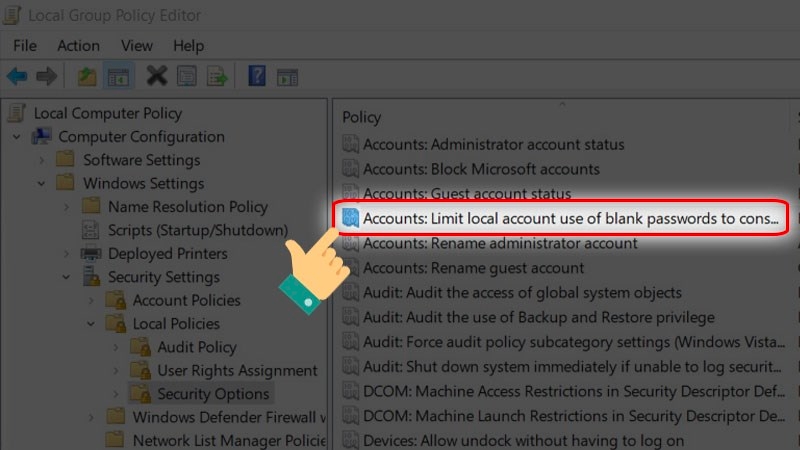Expand the Account Policies node
The height and width of the screenshot is (450, 800).
91,300
